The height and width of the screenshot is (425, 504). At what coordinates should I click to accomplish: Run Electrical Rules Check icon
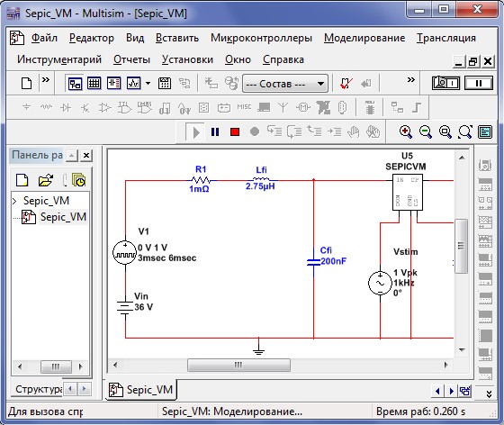pyautogui.click(x=346, y=84)
